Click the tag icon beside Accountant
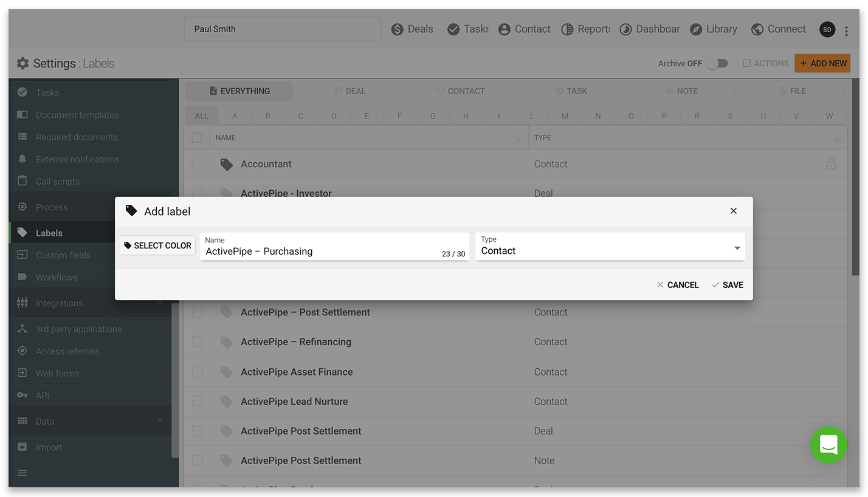 (x=227, y=164)
